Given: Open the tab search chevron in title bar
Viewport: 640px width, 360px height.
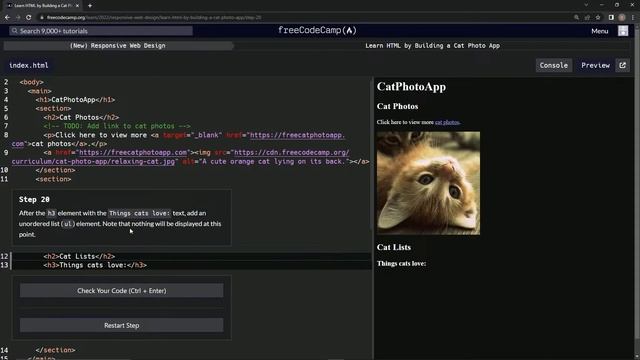Looking at the screenshot, I should 586,5.
